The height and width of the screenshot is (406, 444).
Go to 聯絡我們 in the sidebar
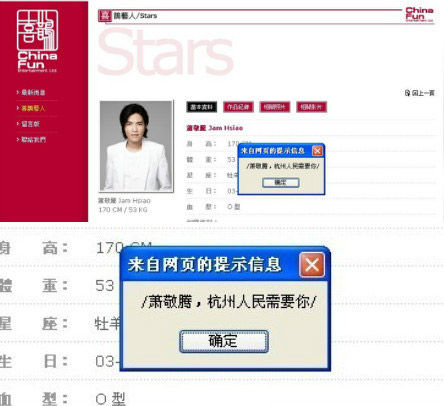33,139
